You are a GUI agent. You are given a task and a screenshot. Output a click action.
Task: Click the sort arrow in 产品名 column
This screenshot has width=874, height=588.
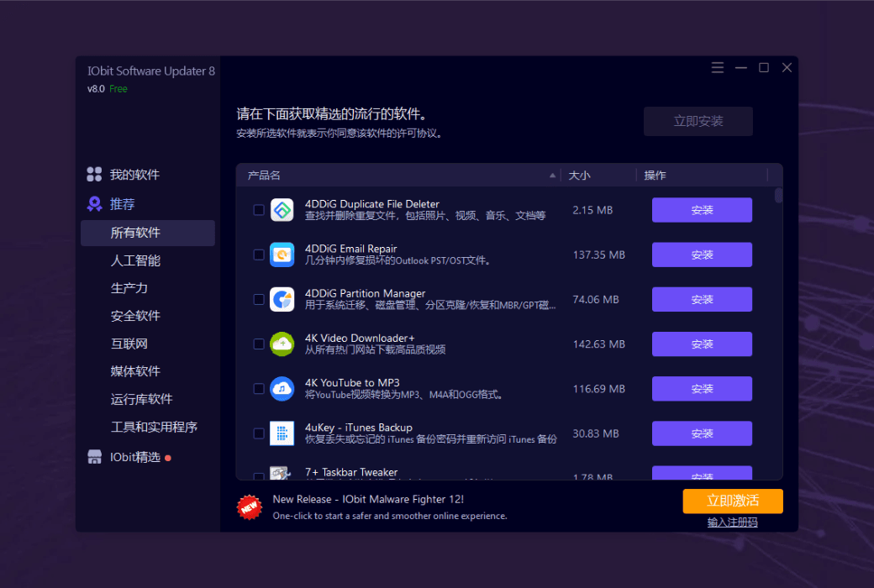[552, 175]
